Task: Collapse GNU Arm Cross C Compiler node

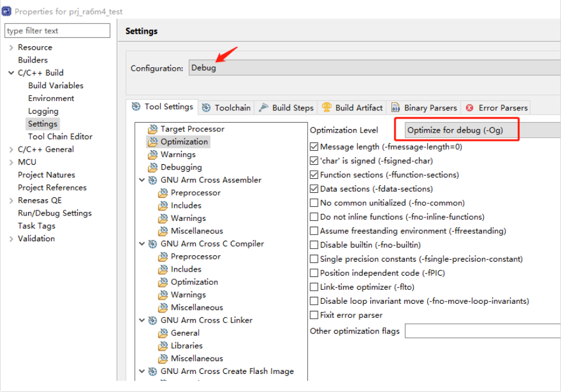Action: (x=142, y=244)
